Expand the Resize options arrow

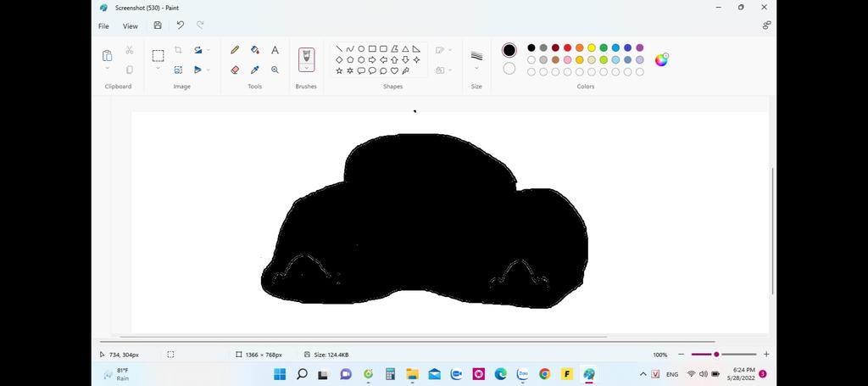pyautogui.click(x=209, y=50)
